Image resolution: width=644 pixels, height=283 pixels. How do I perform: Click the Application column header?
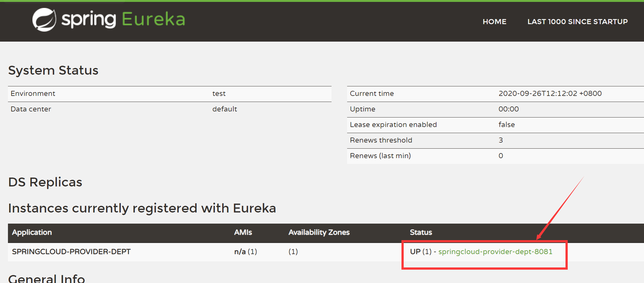click(32, 232)
